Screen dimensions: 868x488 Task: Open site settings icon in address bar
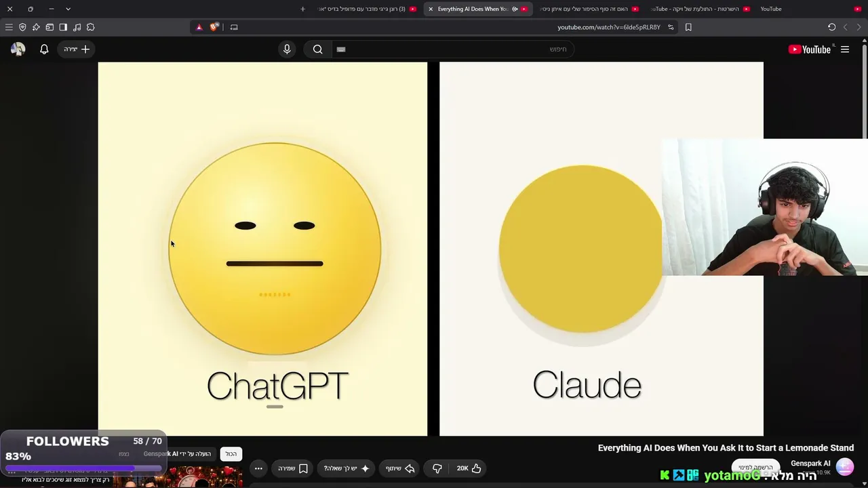point(671,27)
